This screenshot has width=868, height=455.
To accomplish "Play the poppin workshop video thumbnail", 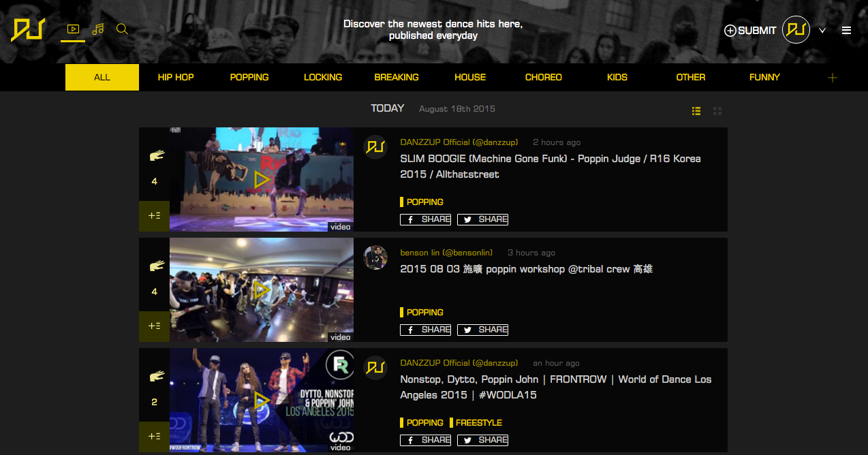I will click(262, 290).
